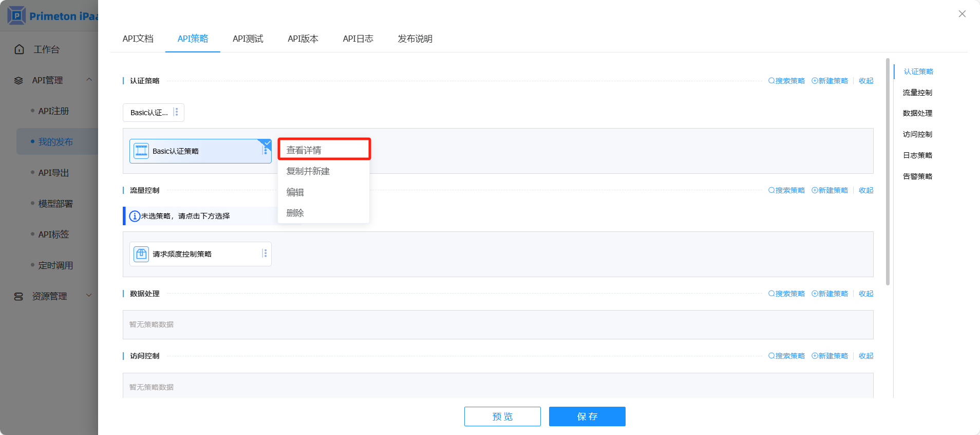Expand the 资源管理 sidebar menu
The image size is (980, 435).
pos(89,296)
